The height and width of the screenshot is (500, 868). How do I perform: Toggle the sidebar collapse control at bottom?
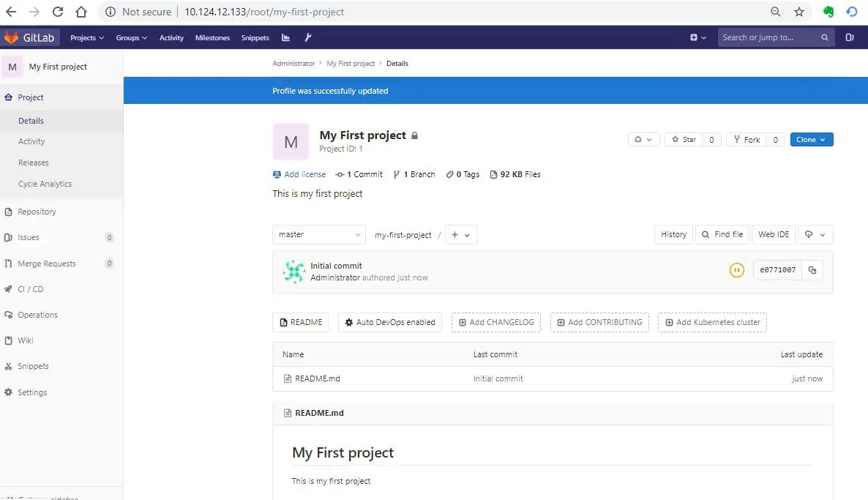44,496
